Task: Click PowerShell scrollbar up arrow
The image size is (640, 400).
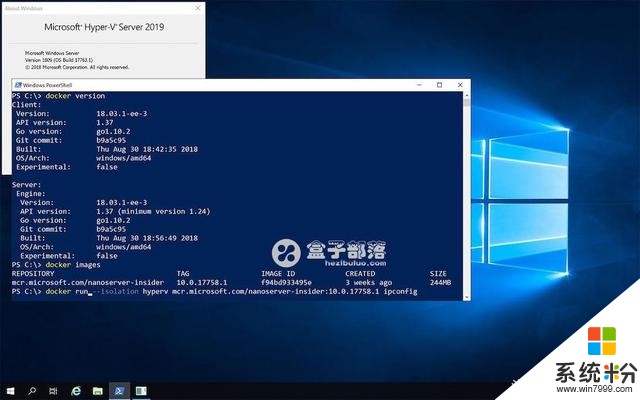Action: 467,95
